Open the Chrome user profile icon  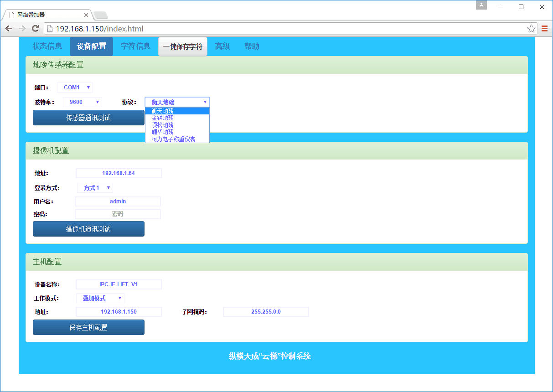pyautogui.click(x=481, y=5)
